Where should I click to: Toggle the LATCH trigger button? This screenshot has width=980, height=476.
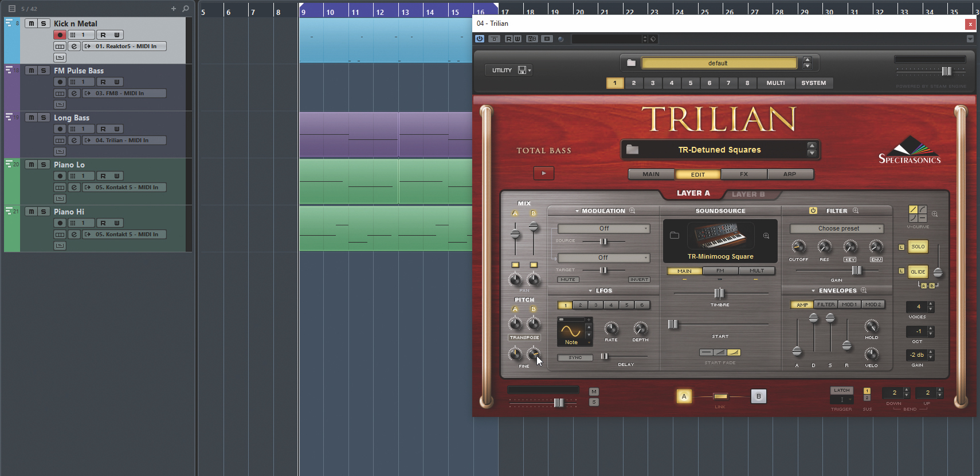pos(842,391)
